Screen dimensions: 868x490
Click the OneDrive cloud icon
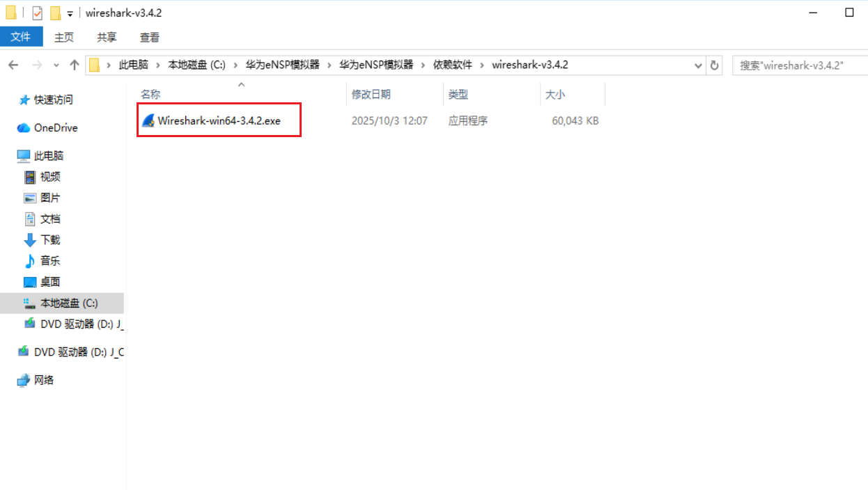[x=24, y=128]
